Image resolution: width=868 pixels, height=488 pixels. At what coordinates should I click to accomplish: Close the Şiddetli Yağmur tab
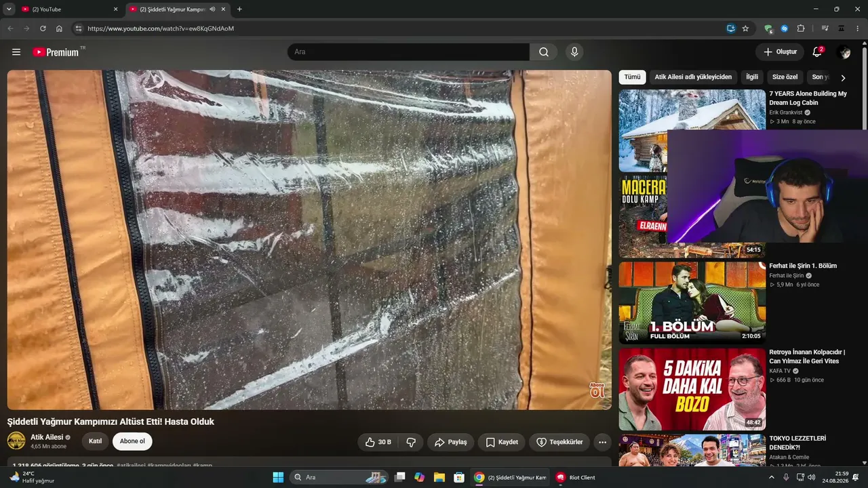[223, 9]
